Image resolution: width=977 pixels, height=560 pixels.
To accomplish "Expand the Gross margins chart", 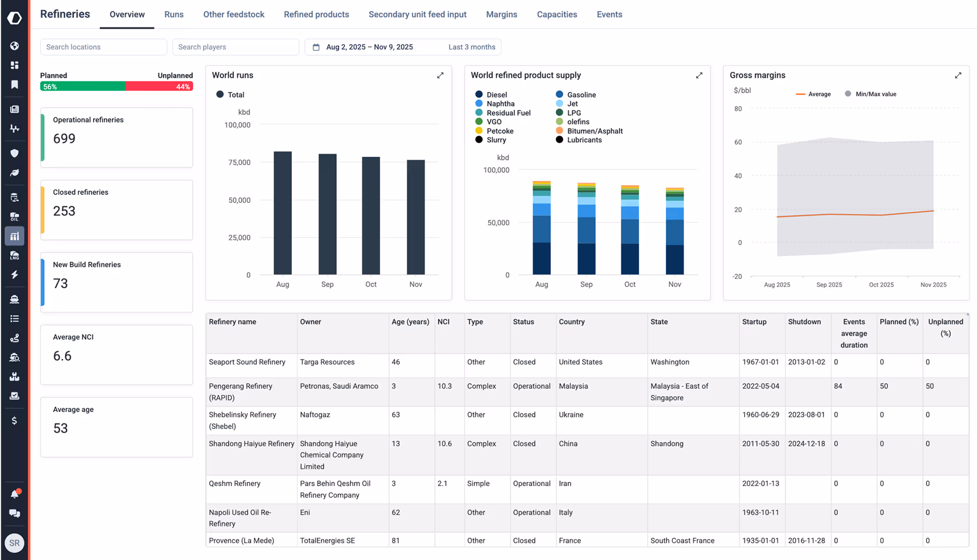I will 958,75.
